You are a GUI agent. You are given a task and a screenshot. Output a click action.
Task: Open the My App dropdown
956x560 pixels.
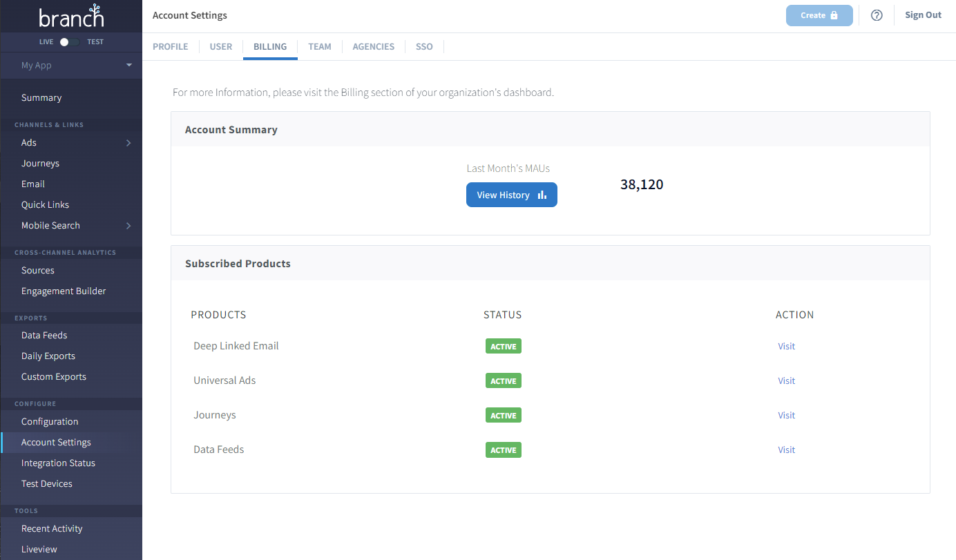[71, 66]
